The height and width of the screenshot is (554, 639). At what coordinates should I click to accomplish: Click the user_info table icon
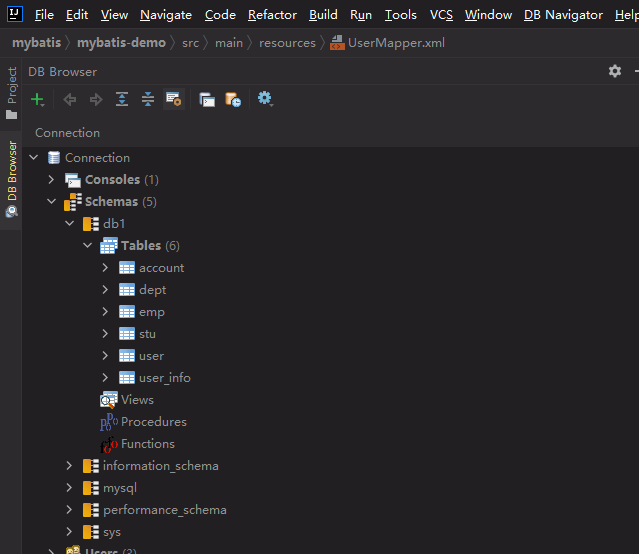127,378
